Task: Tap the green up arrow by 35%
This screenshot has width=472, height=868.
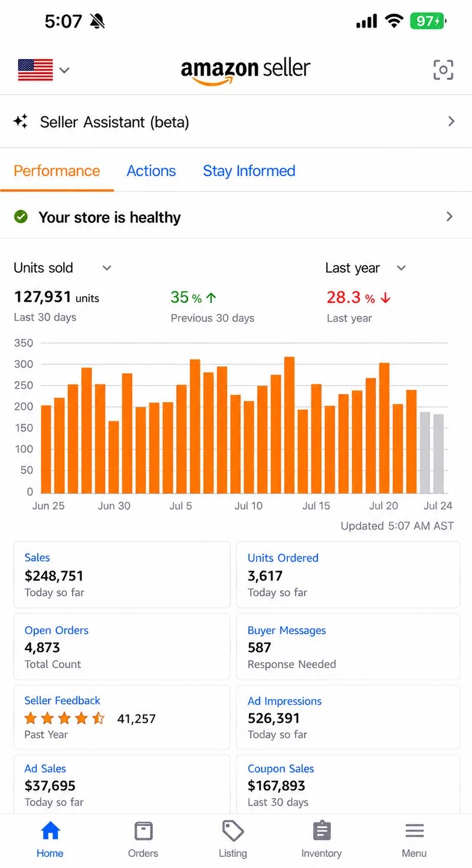Action: coord(211,298)
